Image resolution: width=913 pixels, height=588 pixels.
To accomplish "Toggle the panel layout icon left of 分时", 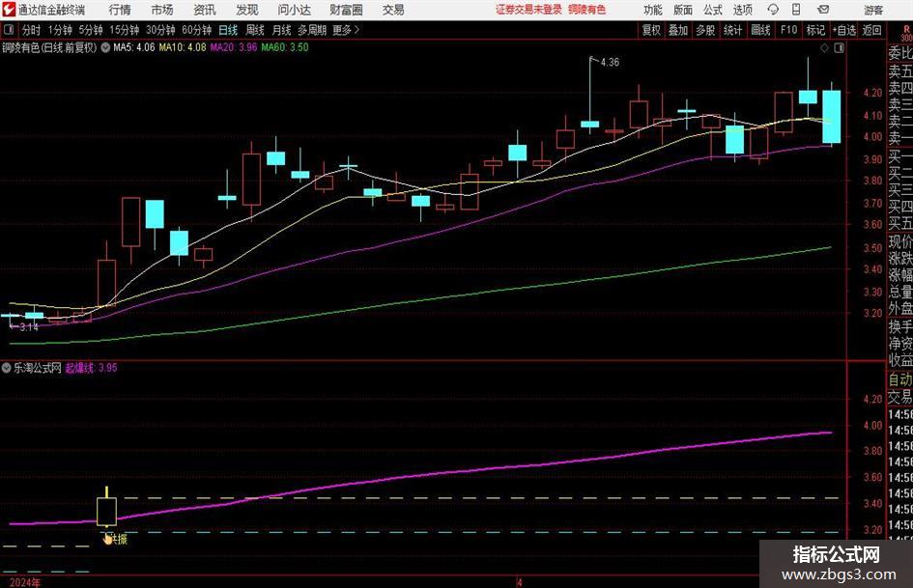I will (9, 30).
